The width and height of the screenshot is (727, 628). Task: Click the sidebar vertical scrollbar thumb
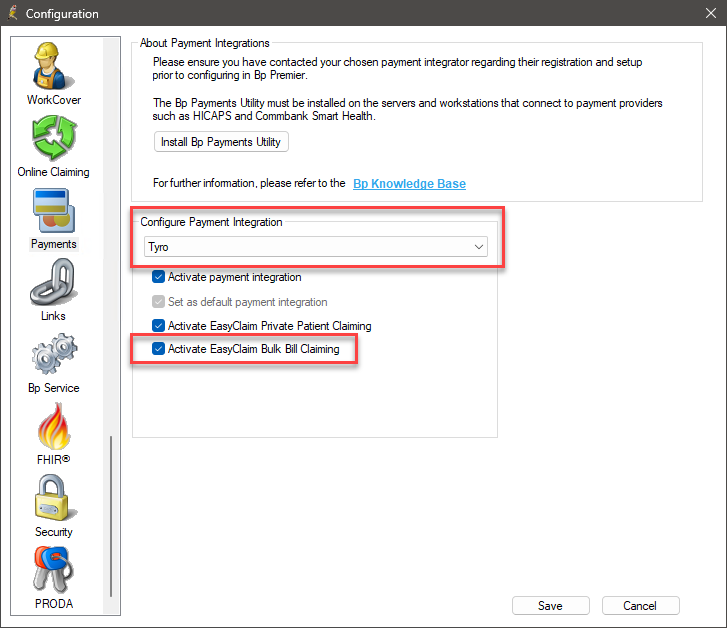click(x=111, y=516)
